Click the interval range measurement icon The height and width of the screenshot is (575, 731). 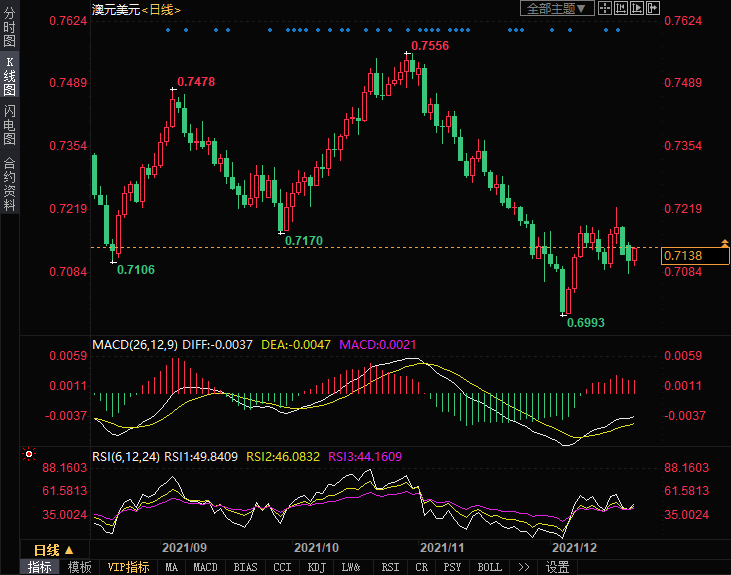622,8
